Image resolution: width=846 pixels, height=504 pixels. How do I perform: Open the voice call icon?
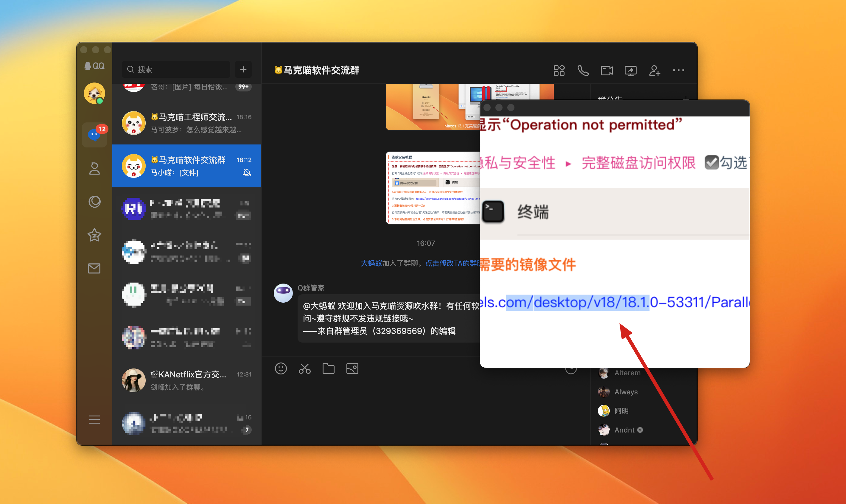coord(583,71)
